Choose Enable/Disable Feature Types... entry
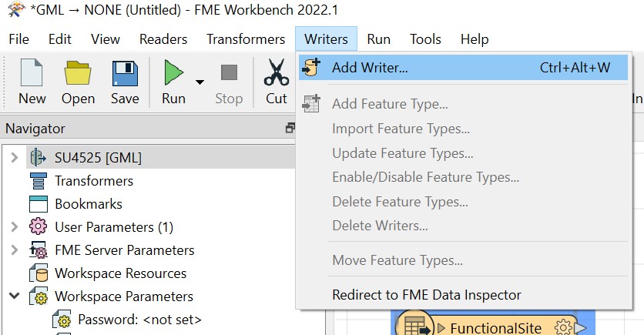 coord(463,177)
